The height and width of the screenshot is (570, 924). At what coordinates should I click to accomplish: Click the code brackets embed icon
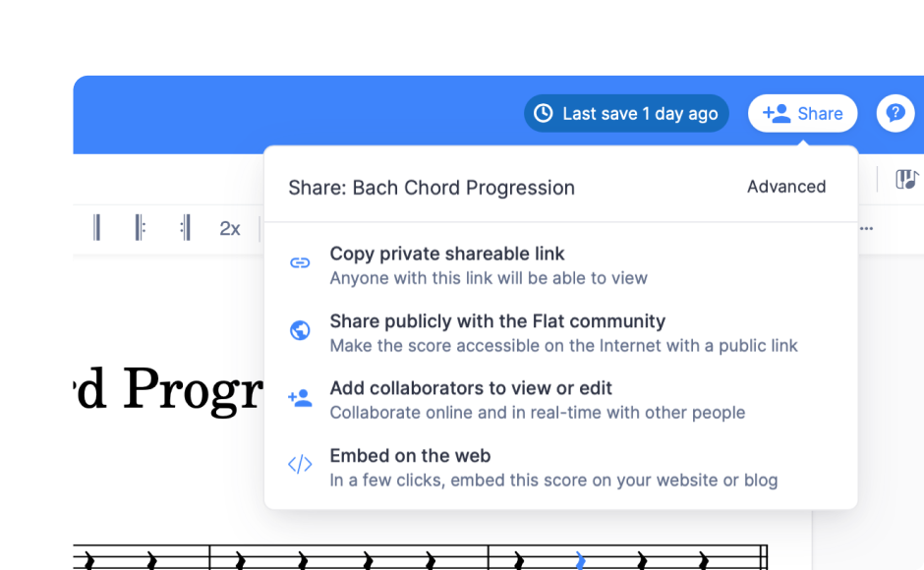[x=300, y=464]
